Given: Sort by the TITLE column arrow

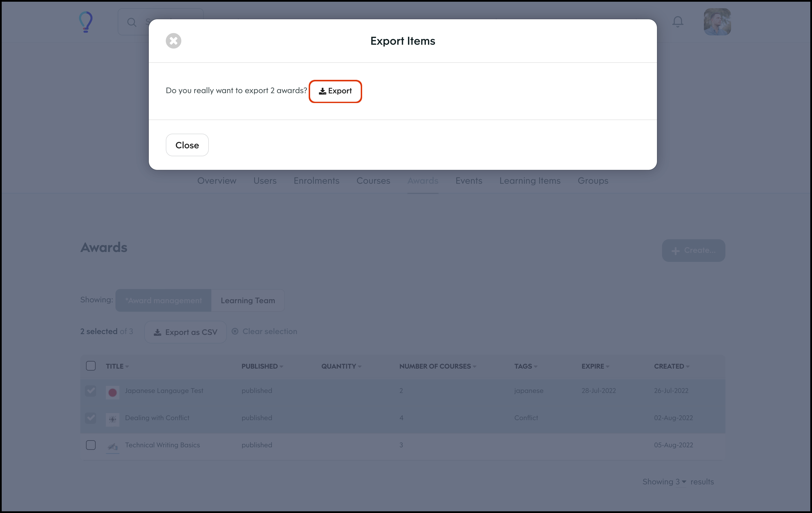Looking at the screenshot, I should pos(127,367).
